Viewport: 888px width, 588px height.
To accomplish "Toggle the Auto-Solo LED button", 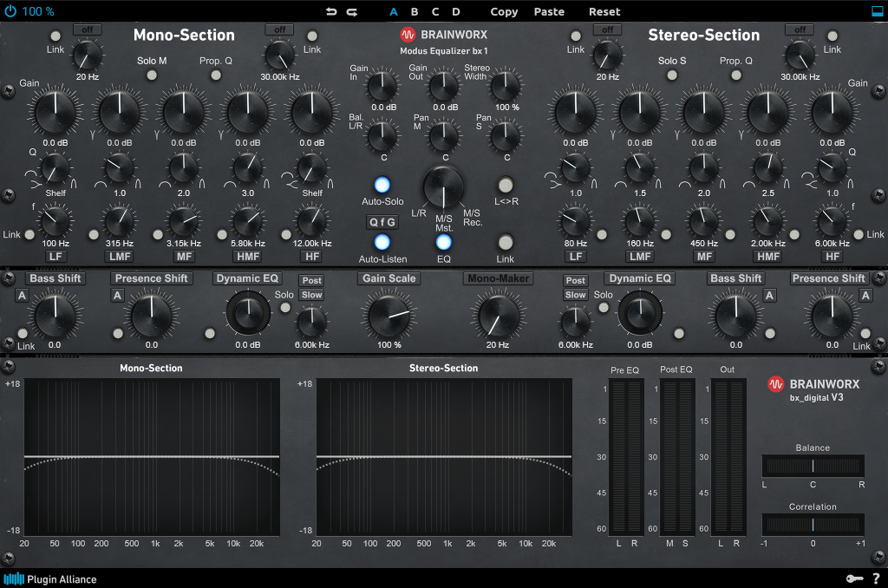I will point(382,185).
